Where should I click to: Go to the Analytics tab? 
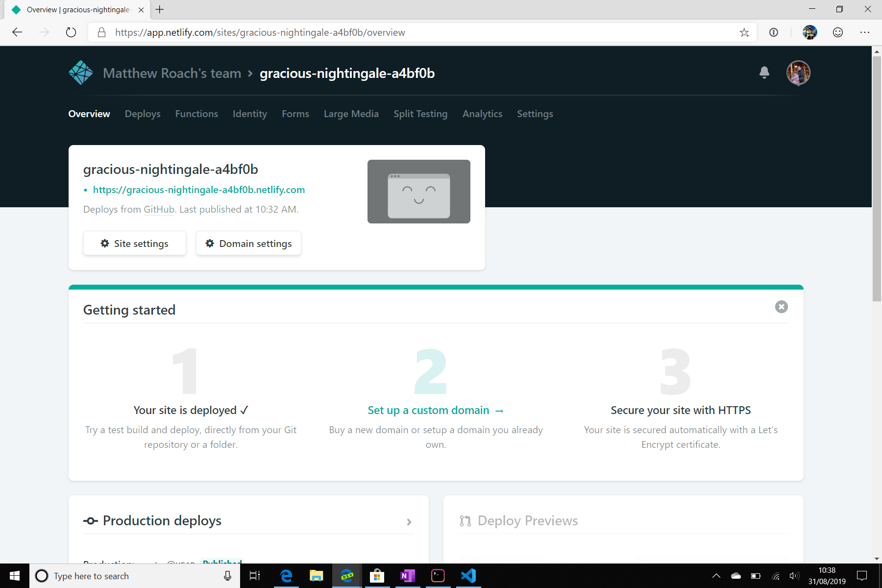click(482, 114)
